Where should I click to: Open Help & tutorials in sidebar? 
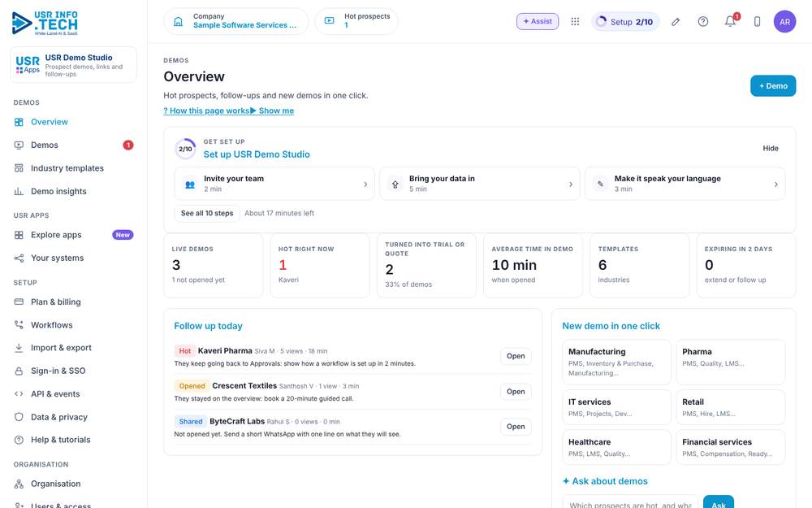74,440
